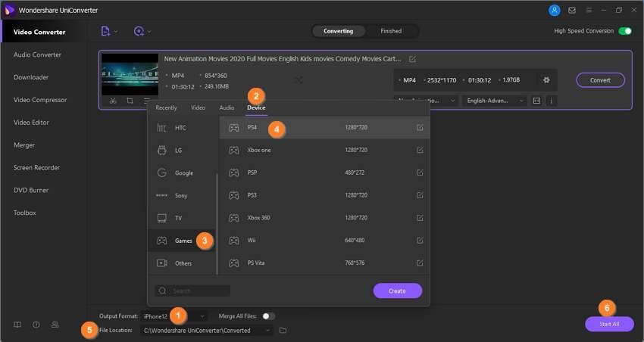This screenshot has width=644, height=342.
Task: Click the Start All button
Action: point(609,324)
